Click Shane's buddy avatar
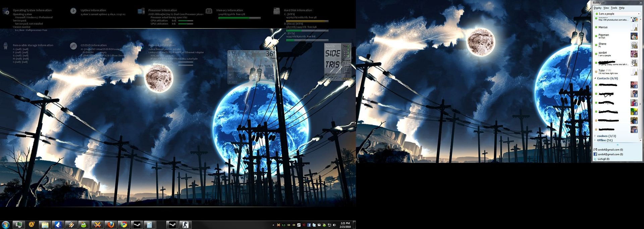 [x=634, y=45]
